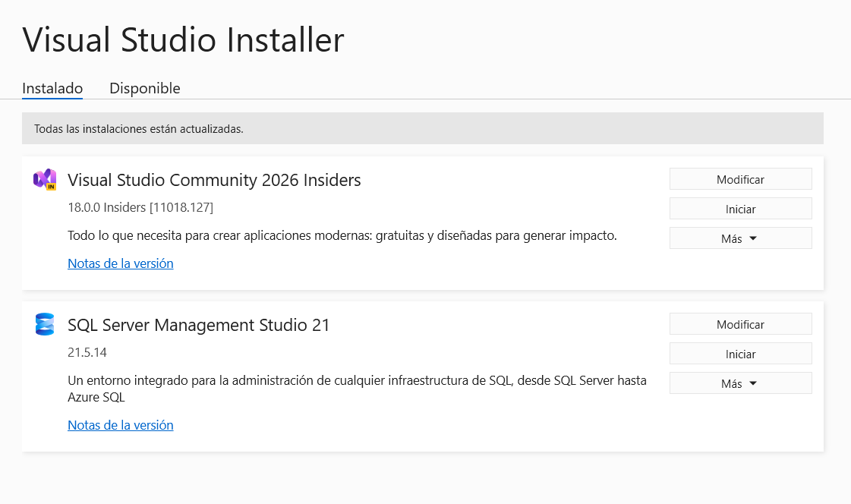
Task: Open the SSMS Notas de la versión link
Action: [121, 425]
